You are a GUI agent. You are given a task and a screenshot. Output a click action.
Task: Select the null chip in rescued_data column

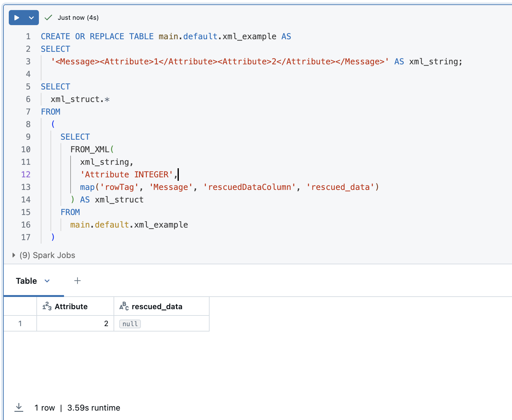(x=130, y=324)
